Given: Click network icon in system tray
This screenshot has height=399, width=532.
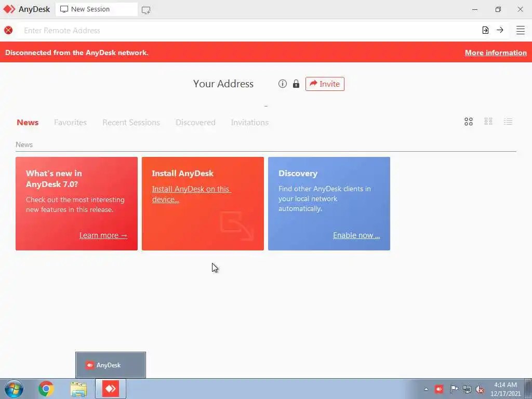Looking at the screenshot, I should (467, 389).
